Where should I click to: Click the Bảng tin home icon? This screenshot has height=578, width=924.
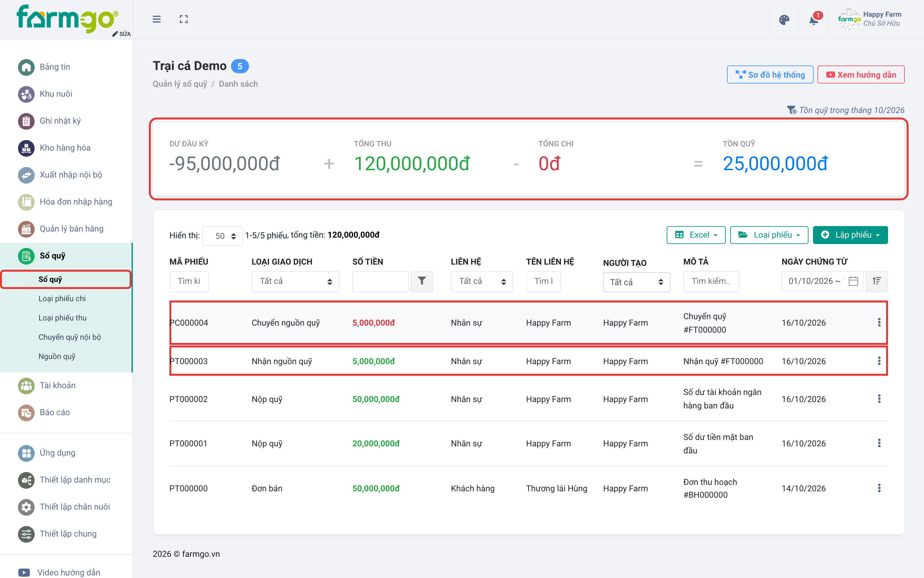26,67
